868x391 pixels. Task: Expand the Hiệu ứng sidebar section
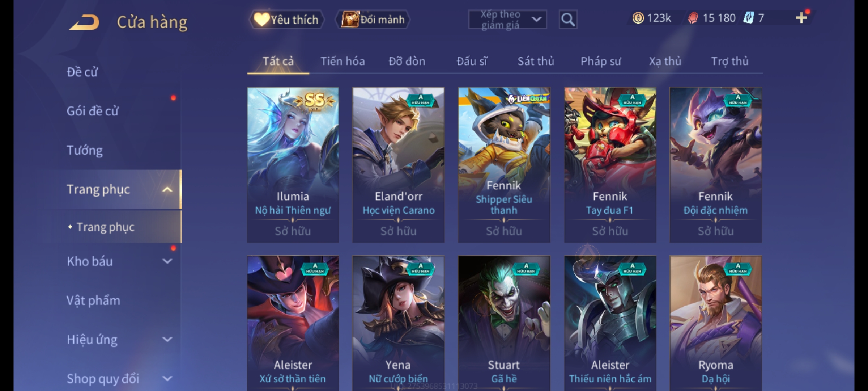point(167,339)
